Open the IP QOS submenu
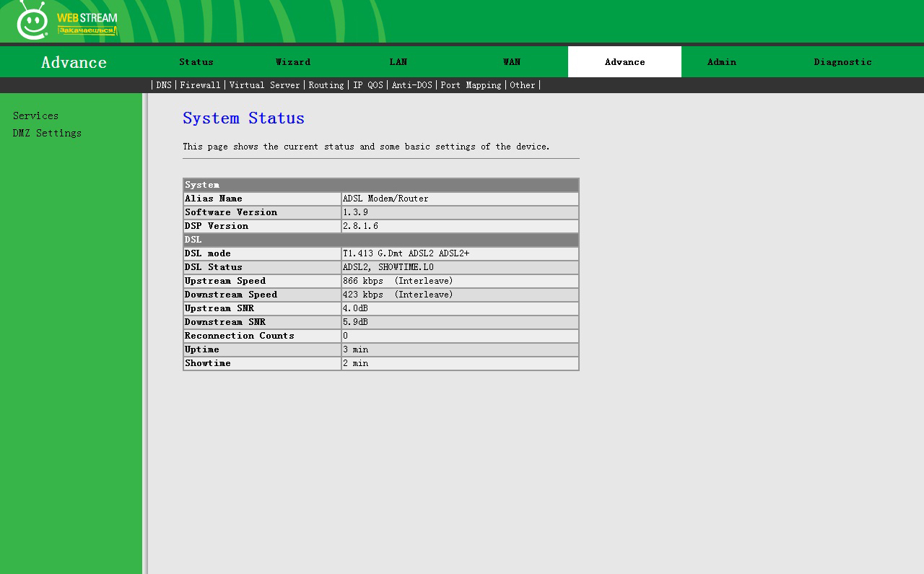The height and width of the screenshot is (574, 924). point(367,85)
